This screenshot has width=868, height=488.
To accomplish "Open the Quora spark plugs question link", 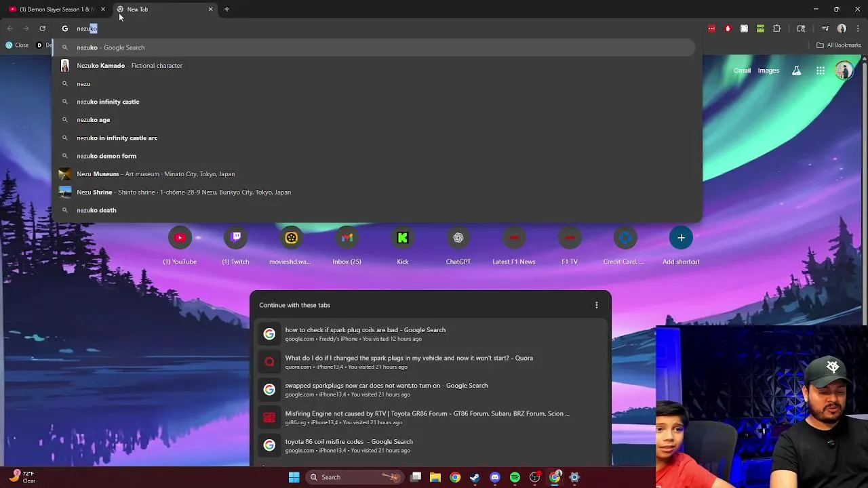I will pos(431,362).
